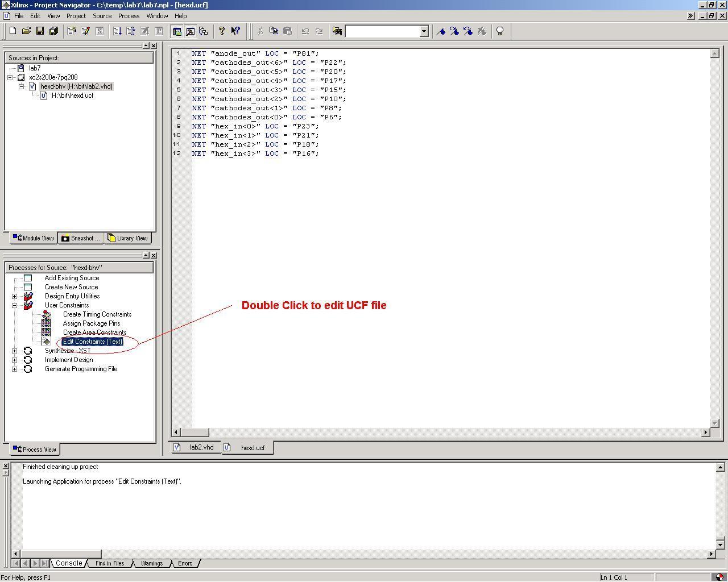The height and width of the screenshot is (582, 728).
Task: Close the Processes panel
Action: coord(154,255)
